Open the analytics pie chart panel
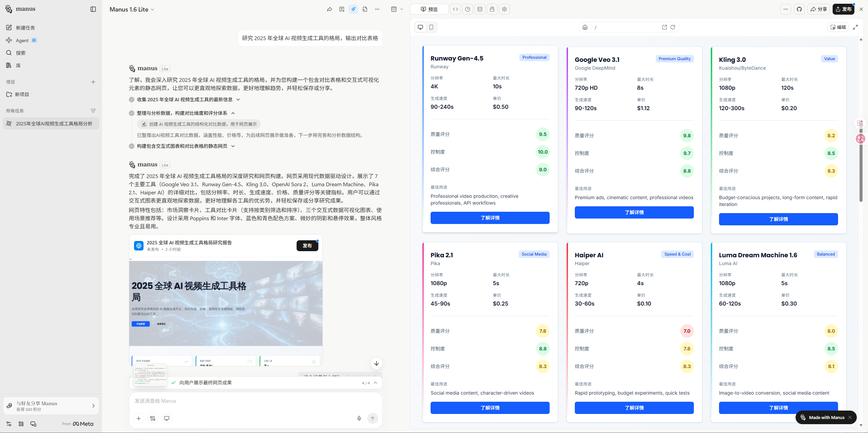The image size is (868, 433). tap(468, 9)
